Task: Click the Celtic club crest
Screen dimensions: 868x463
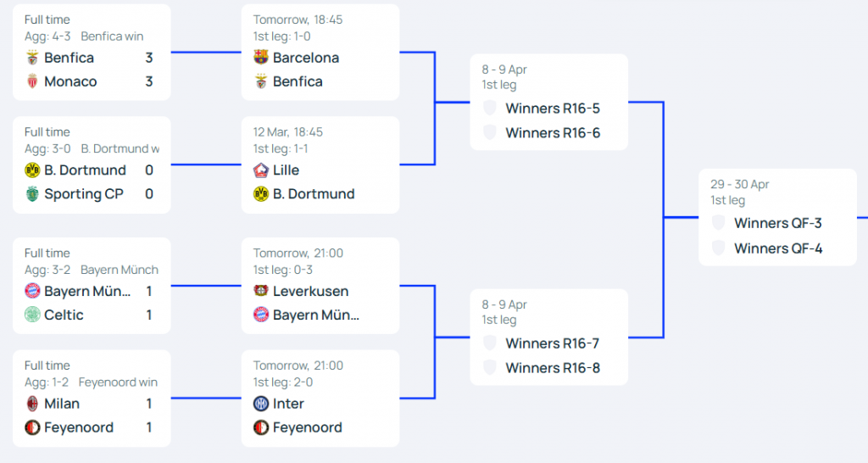Action: [x=32, y=315]
